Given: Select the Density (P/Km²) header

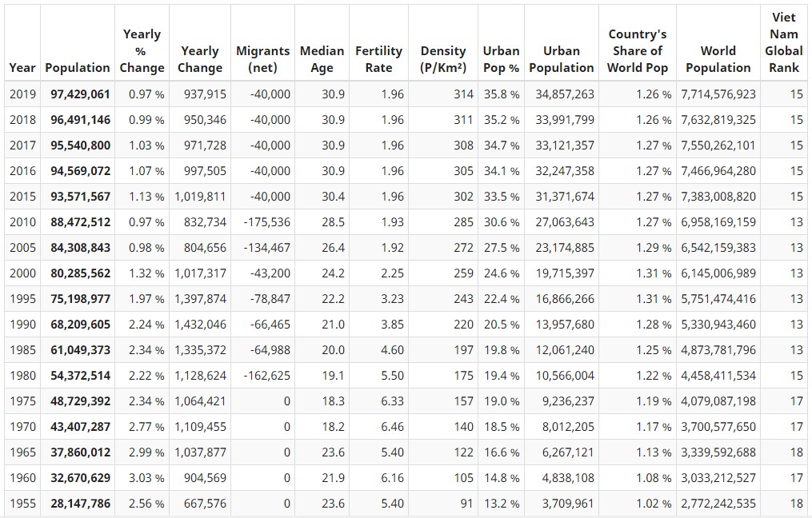Looking at the screenshot, I should (x=443, y=59).
